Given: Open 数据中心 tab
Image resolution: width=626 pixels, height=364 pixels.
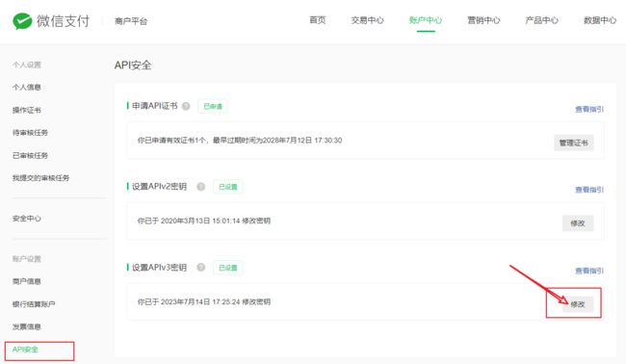Looking at the screenshot, I should coord(600,20).
